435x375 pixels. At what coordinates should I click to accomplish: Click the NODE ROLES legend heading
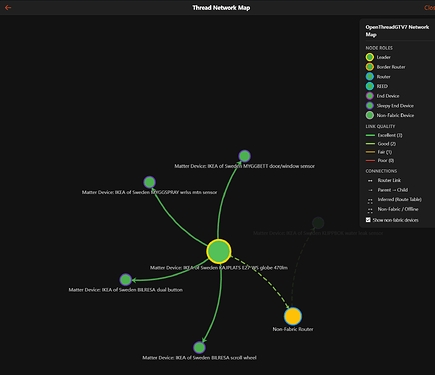click(379, 48)
